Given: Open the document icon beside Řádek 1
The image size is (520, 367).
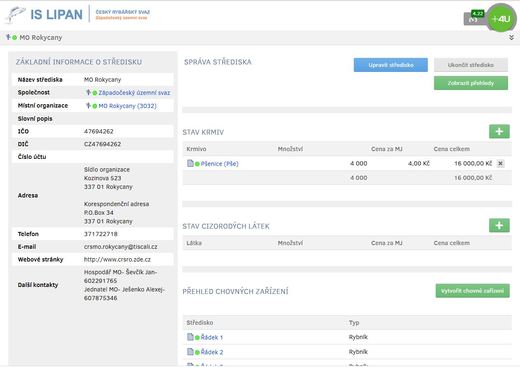Looking at the screenshot, I should (x=190, y=337).
